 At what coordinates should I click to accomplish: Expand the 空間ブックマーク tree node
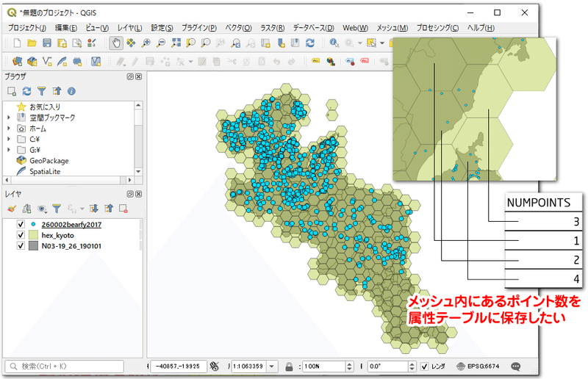pyautogui.click(x=9, y=118)
